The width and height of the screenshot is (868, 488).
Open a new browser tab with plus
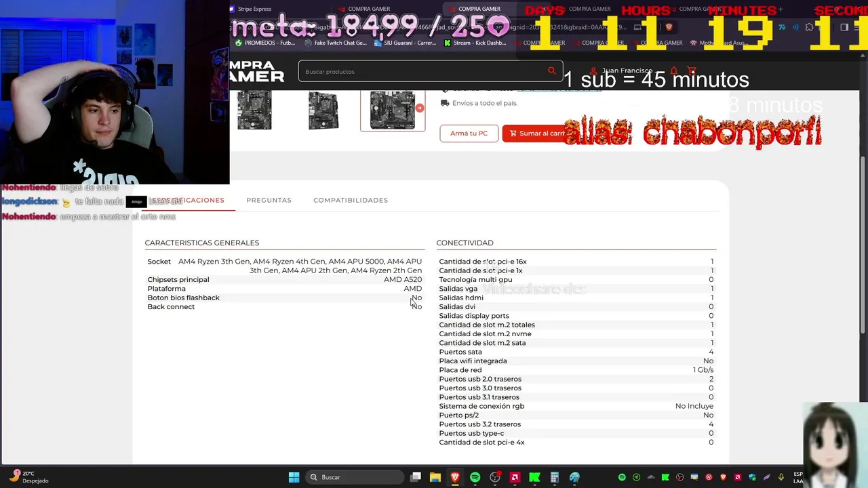click(x=781, y=9)
